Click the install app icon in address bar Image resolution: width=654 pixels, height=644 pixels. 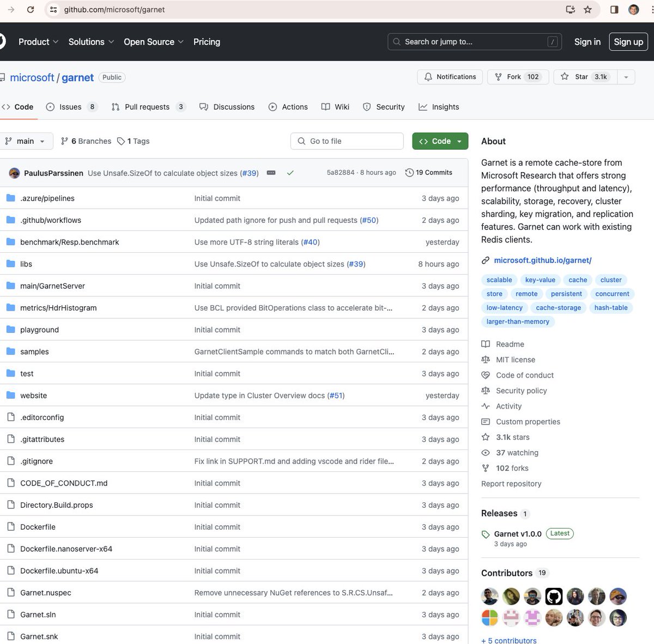coord(571,10)
